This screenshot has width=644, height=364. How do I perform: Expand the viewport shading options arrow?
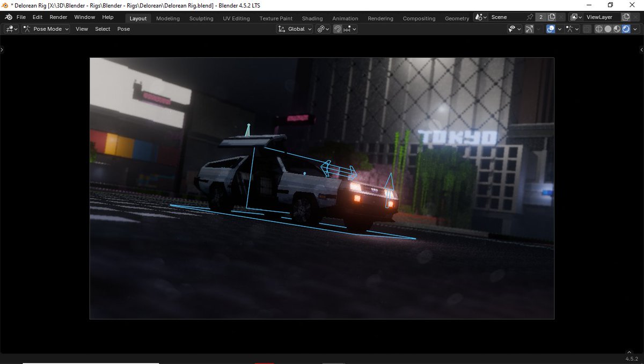635,29
